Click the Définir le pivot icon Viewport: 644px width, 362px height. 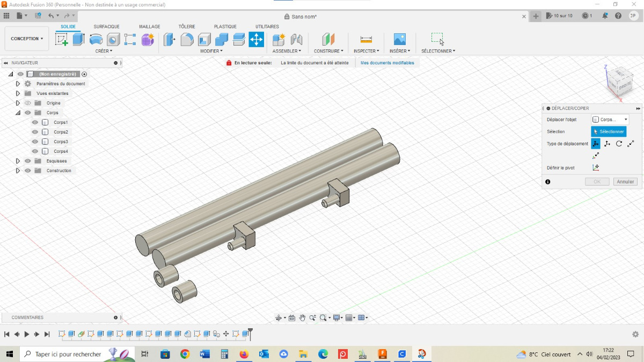(596, 168)
